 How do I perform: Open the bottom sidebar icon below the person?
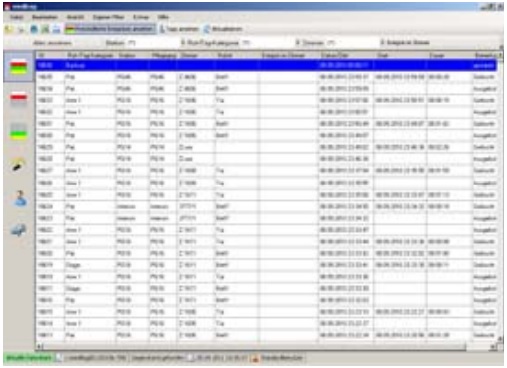coord(19,230)
